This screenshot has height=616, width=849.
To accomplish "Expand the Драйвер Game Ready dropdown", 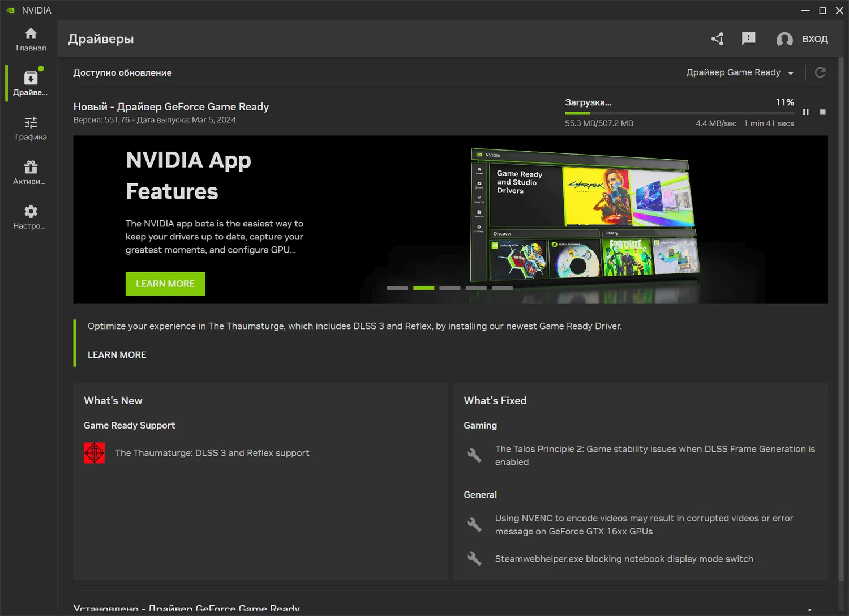I will (x=740, y=72).
